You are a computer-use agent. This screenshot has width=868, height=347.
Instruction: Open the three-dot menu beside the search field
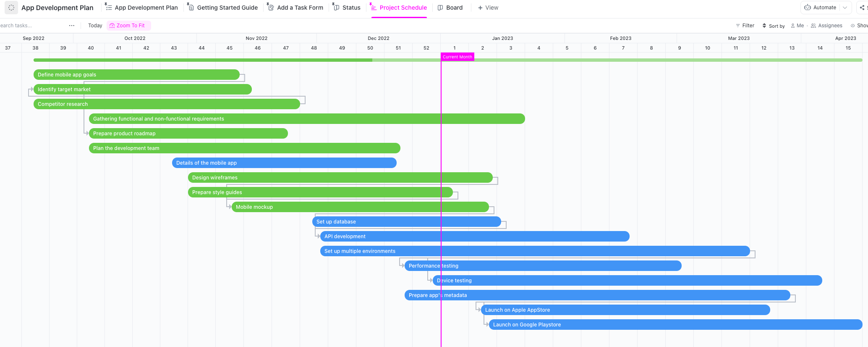tap(72, 26)
